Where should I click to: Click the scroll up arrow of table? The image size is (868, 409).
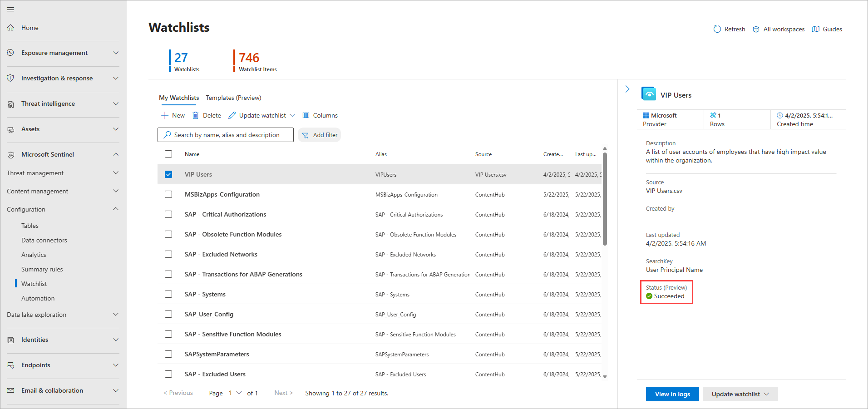click(x=605, y=148)
